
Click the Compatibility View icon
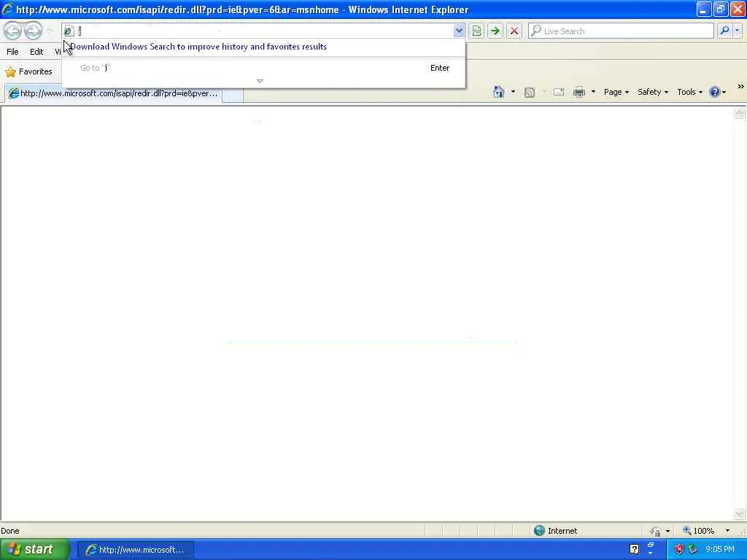[x=476, y=31]
